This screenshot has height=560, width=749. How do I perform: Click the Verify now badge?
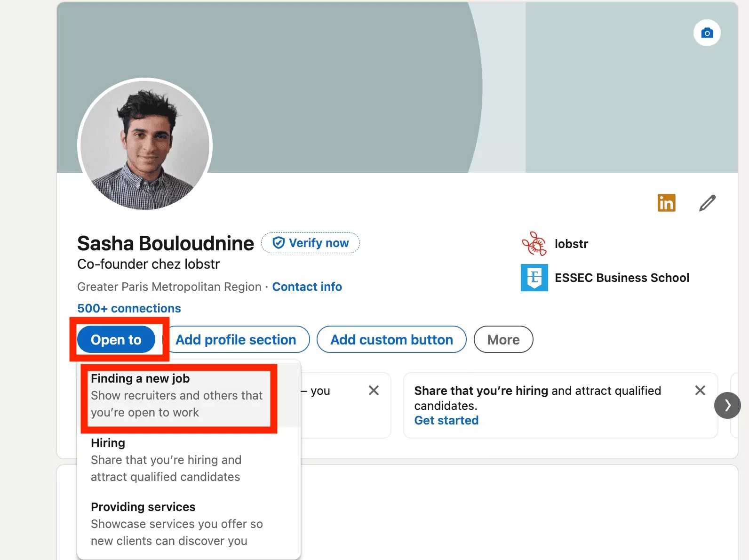point(311,243)
